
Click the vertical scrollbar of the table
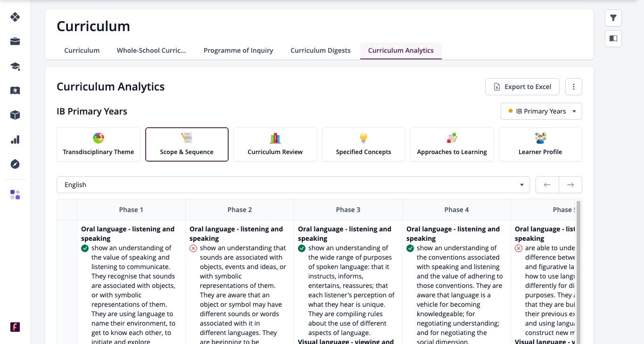point(578,272)
